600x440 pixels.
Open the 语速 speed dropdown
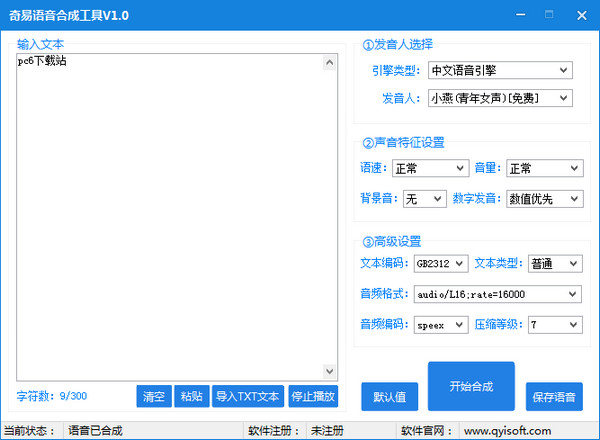coord(429,168)
